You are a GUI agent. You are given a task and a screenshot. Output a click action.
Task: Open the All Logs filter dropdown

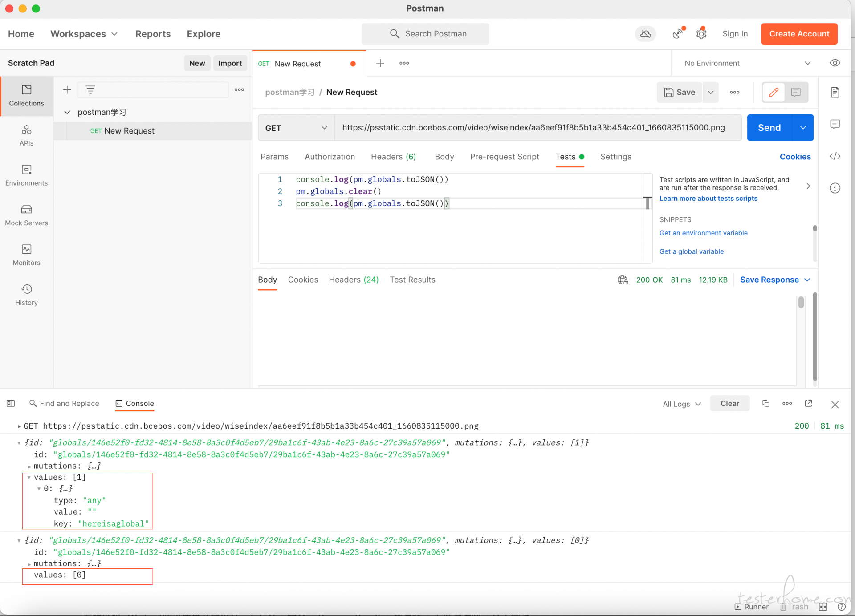click(681, 404)
